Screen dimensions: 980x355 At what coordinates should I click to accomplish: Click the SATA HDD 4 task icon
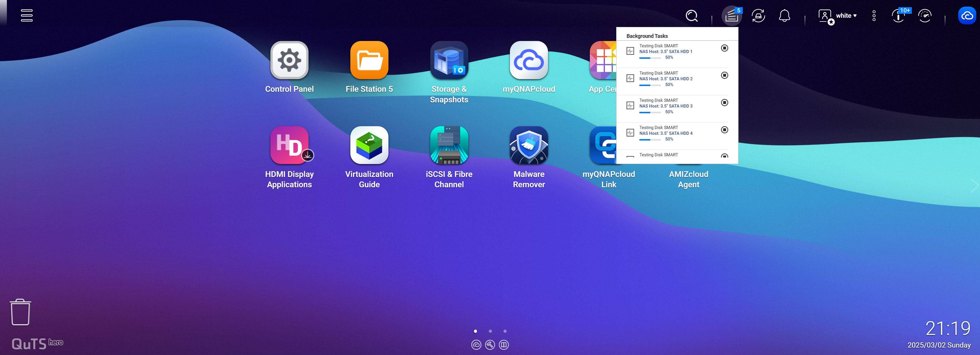pyautogui.click(x=631, y=132)
